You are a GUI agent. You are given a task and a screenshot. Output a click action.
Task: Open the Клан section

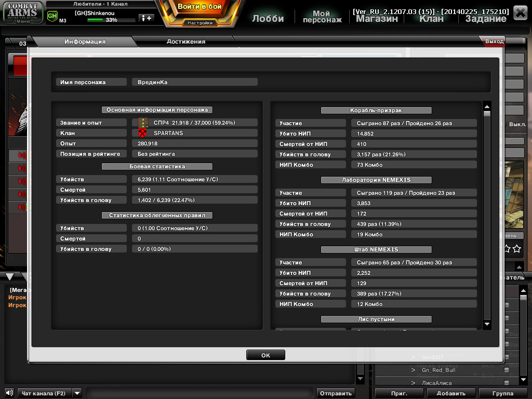click(x=431, y=19)
